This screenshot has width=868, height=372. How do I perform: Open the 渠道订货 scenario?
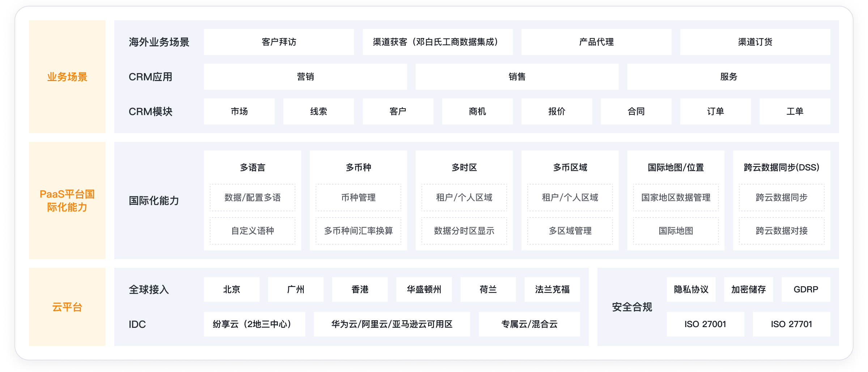coord(755,42)
